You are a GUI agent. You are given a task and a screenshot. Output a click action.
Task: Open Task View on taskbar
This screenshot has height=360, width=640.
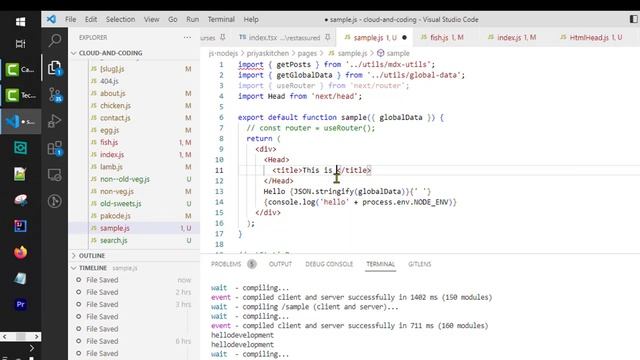pos(20,44)
